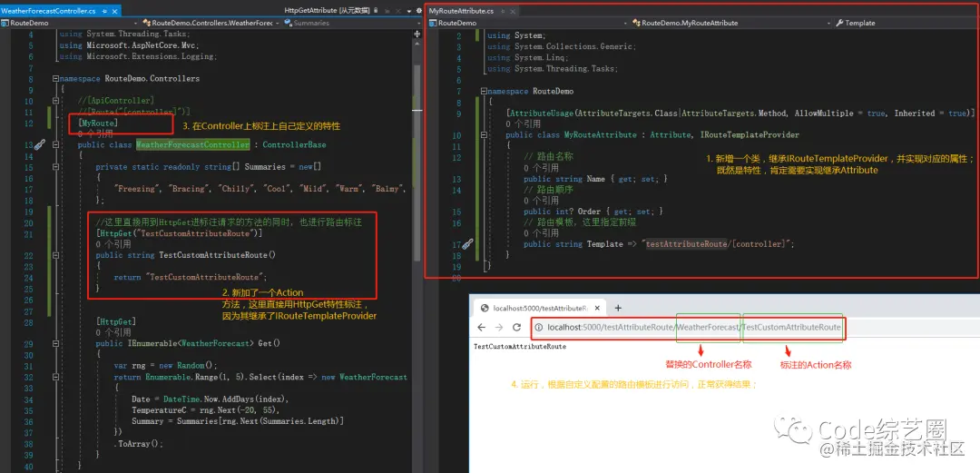Click the browser address bar URL
This screenshot has width=980, height=473.
tap(694, 327)
